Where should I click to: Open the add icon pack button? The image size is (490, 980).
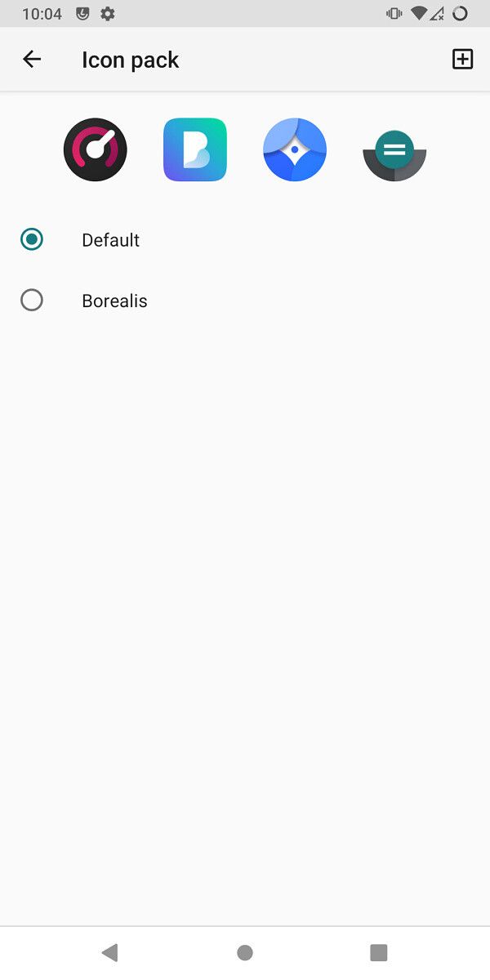coord(462,59)
